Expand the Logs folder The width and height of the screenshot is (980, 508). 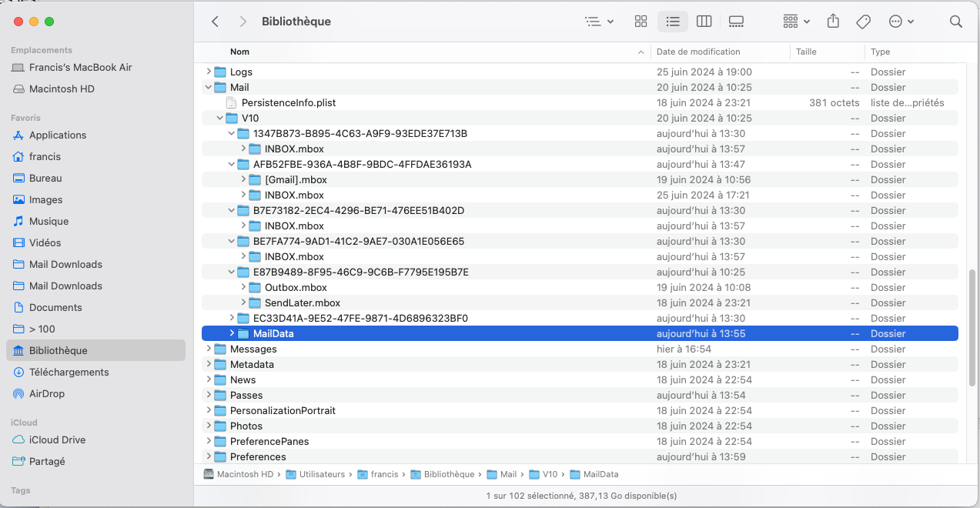pyautogui.click(x=209, y=72)
